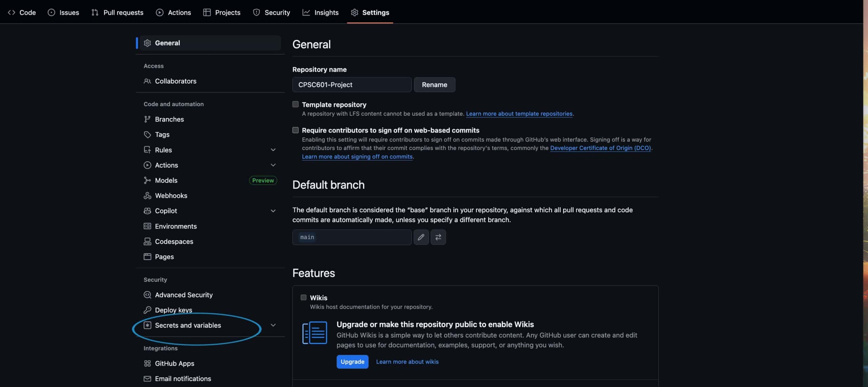Open the Codespaces sidebar icon
868x387 pixels.
coord(147,241)
